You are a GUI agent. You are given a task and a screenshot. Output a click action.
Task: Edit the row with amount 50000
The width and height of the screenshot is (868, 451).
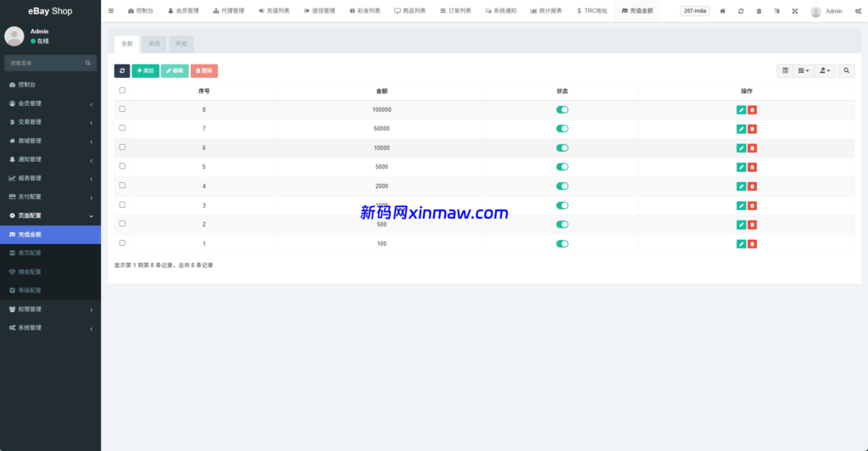click(x=741, y=129)
